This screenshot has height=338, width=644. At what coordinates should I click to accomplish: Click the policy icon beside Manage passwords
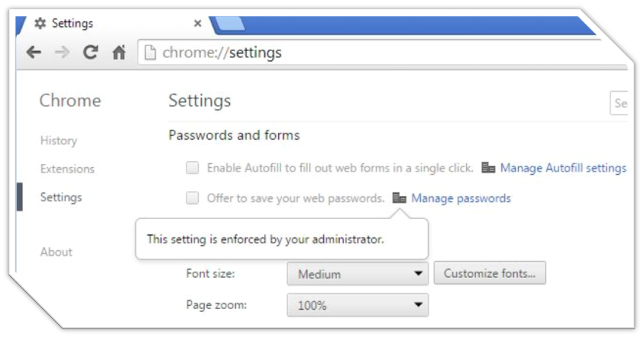pyautogui.click(x=399, y=198)
